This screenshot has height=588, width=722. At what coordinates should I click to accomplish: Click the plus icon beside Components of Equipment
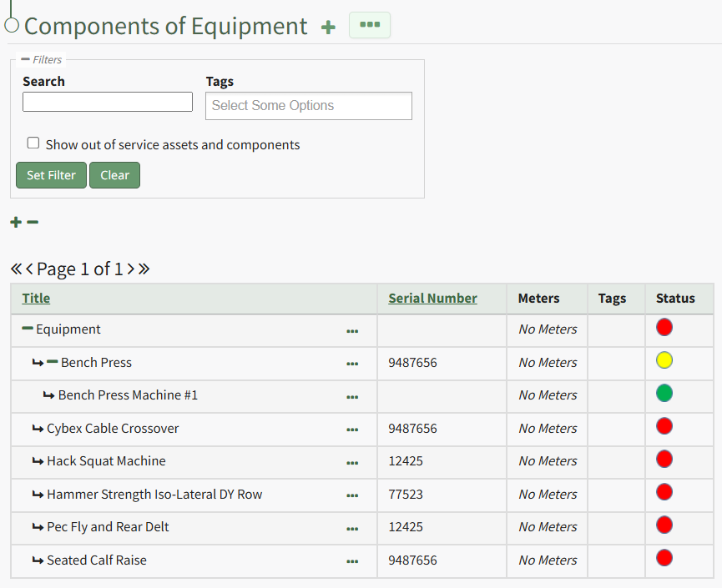[328, 28]
